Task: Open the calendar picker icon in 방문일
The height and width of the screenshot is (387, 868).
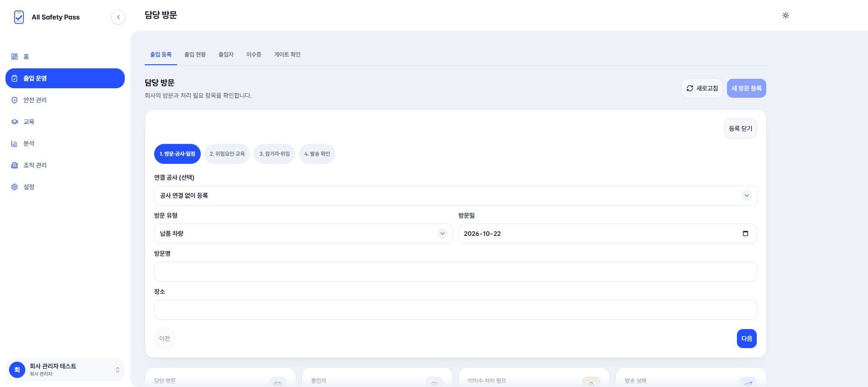Action: point(745,234)
